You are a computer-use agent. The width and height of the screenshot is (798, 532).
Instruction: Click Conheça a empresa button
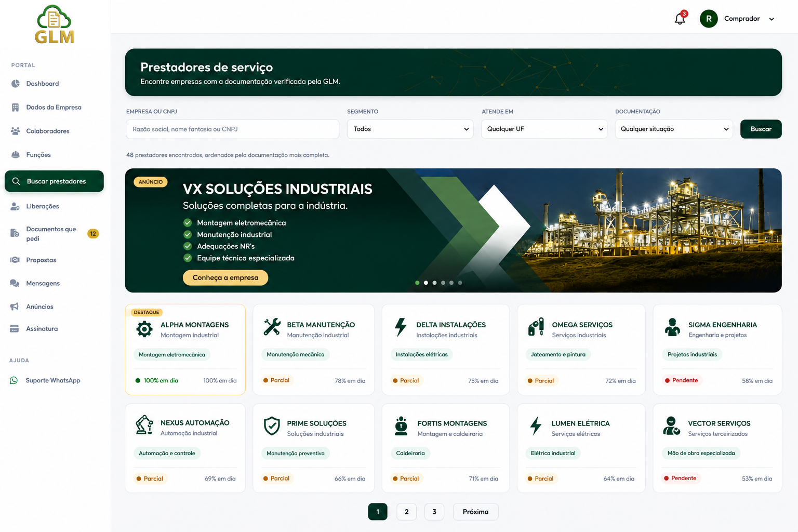coord(225,277)
